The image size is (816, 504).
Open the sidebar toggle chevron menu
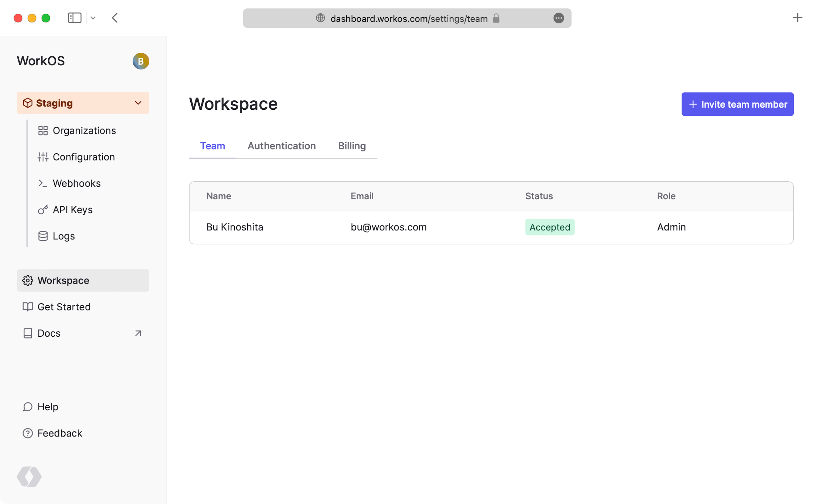pos(93,18)
